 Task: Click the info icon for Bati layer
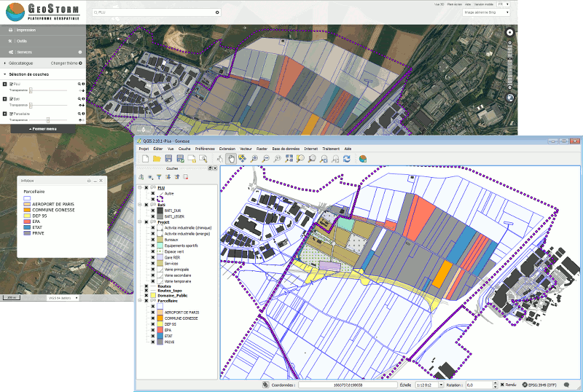83,99
